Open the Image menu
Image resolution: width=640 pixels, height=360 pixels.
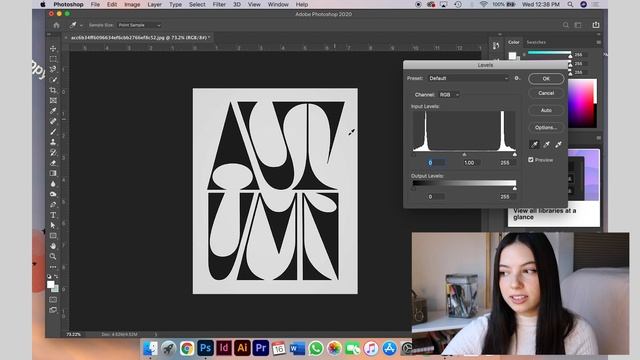pos(132,4)
